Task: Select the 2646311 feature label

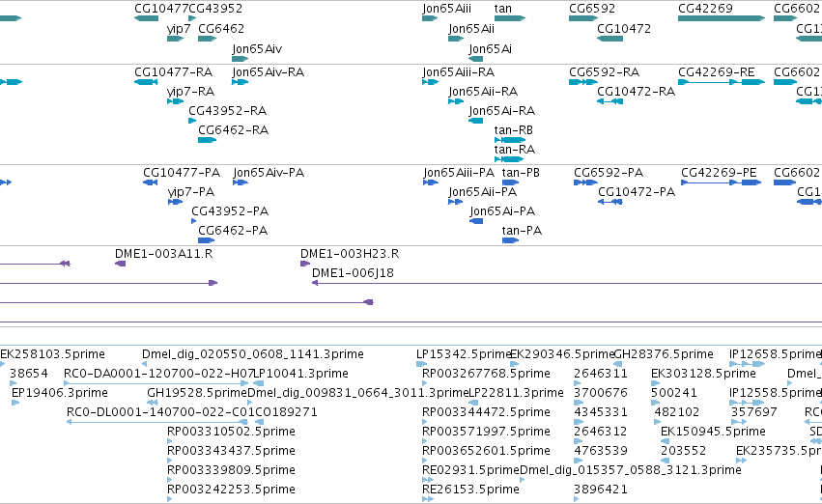Action: coord(601,374)
